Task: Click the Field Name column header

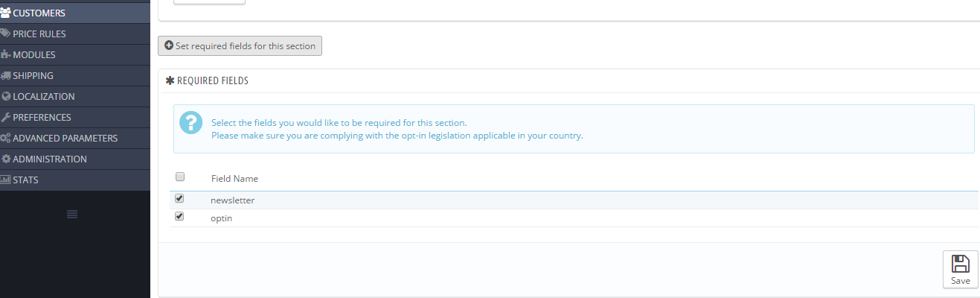Action: click(234, 179)
